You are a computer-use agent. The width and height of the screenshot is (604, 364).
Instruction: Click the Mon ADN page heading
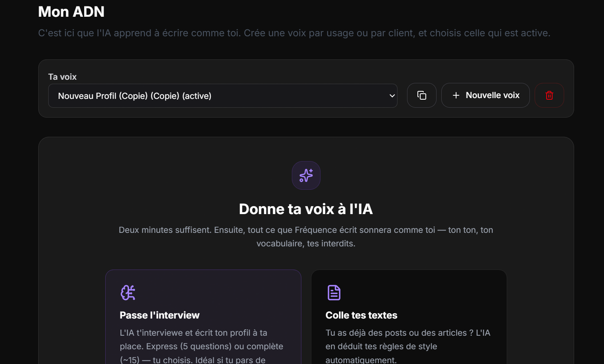coord(71,12)
